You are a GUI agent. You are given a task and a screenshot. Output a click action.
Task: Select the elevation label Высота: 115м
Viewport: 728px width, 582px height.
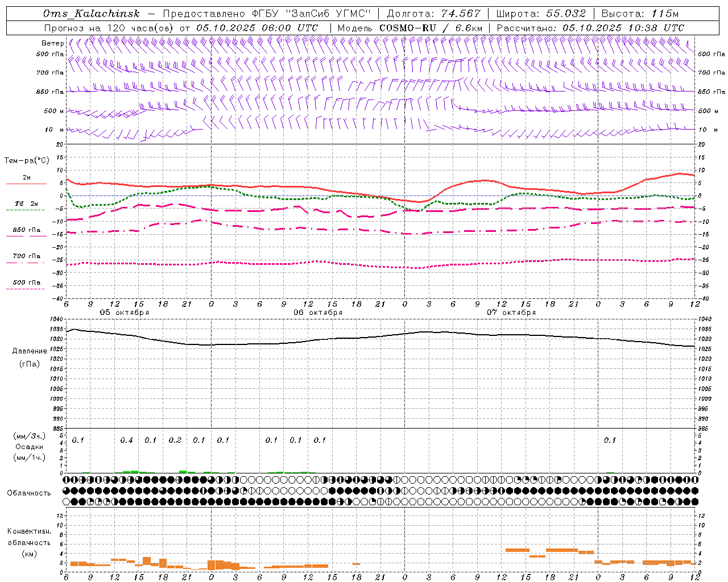tap(640, 14)
